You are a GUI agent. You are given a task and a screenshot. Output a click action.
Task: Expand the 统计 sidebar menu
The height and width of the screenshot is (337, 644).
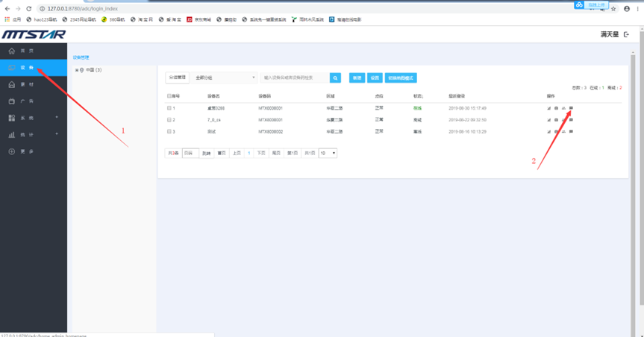(30, 135)
